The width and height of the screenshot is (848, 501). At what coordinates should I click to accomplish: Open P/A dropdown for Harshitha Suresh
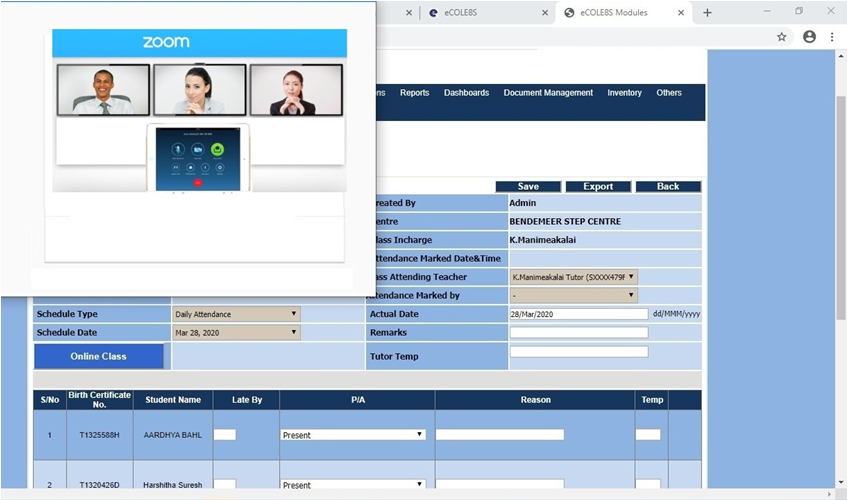point(353,484)
